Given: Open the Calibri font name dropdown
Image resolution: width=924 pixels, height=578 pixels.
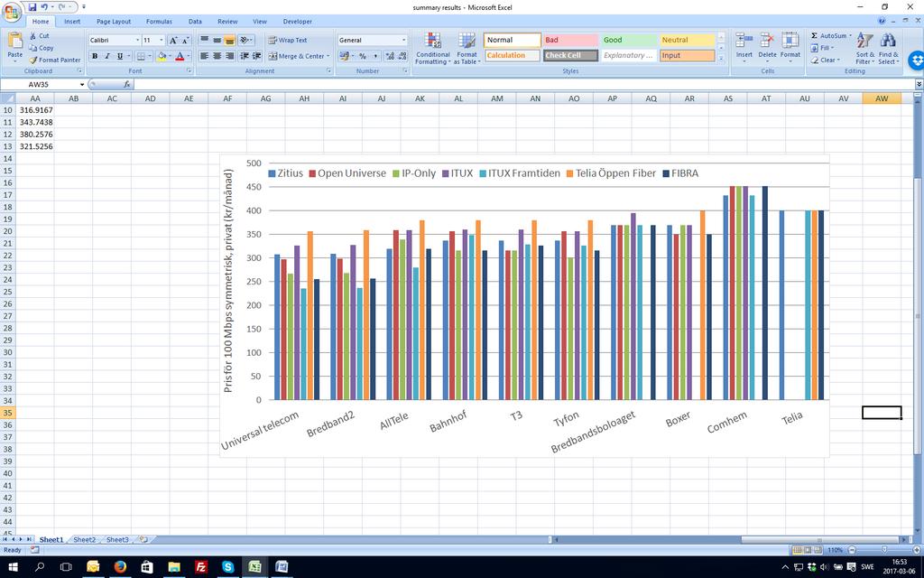Looking at the screenshot, I should point(138,40).
